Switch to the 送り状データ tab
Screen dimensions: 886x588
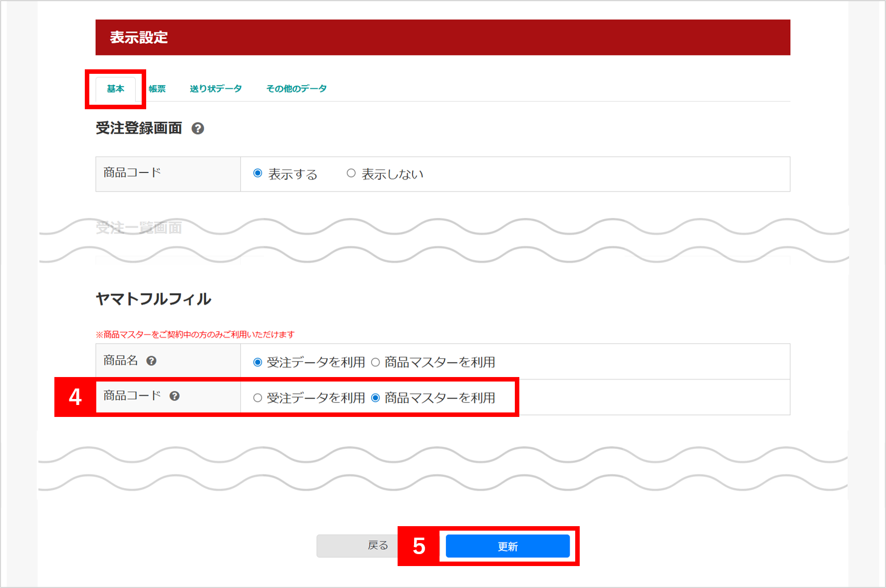pyautogui.click(x=216, y=89)
